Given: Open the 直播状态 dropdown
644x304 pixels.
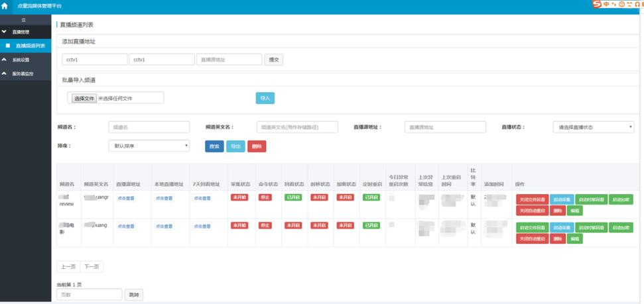Looking at the screenshot, I should pos(593,127).
